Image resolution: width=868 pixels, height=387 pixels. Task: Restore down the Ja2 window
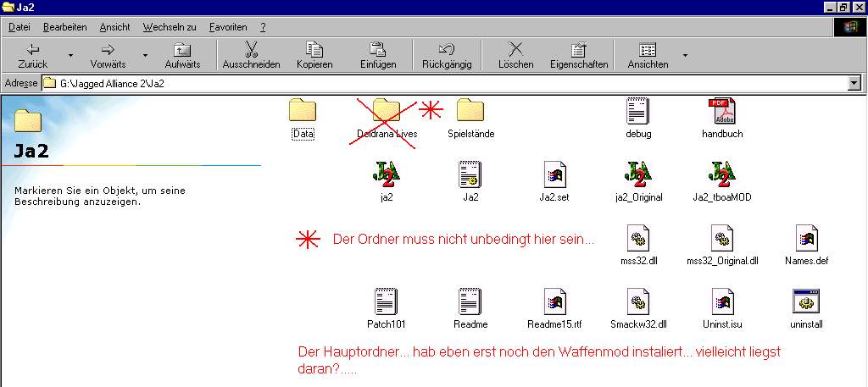(x=843, y=7)
